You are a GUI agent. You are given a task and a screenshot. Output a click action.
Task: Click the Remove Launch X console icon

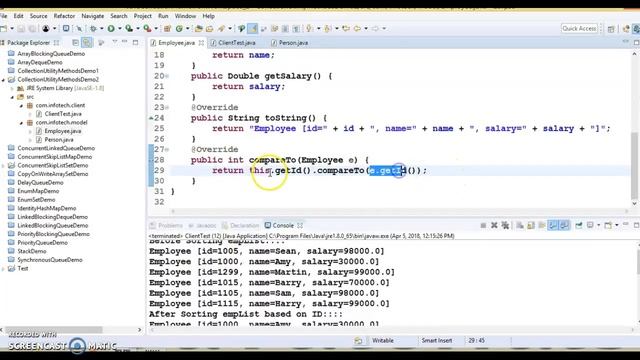point(494,225)
